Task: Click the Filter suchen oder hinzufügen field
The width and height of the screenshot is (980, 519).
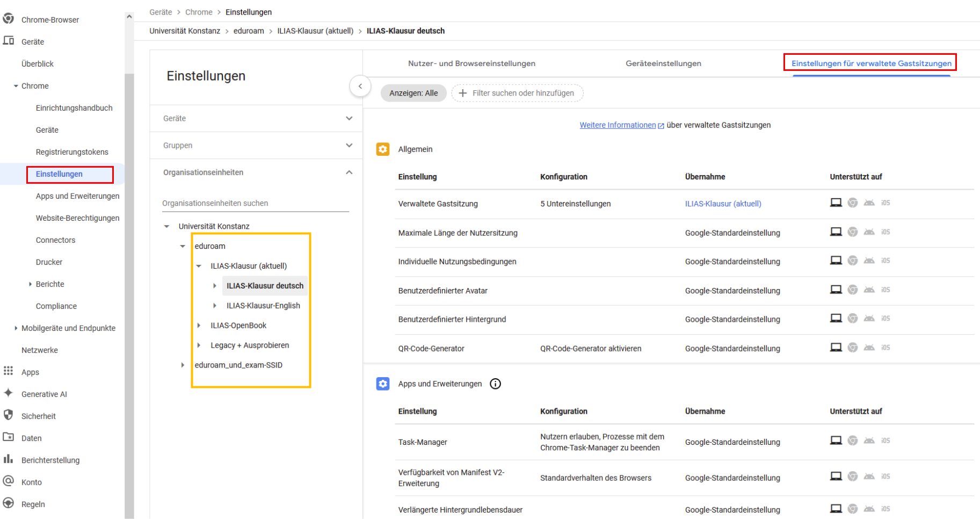Action: click(x=517, y=93)
